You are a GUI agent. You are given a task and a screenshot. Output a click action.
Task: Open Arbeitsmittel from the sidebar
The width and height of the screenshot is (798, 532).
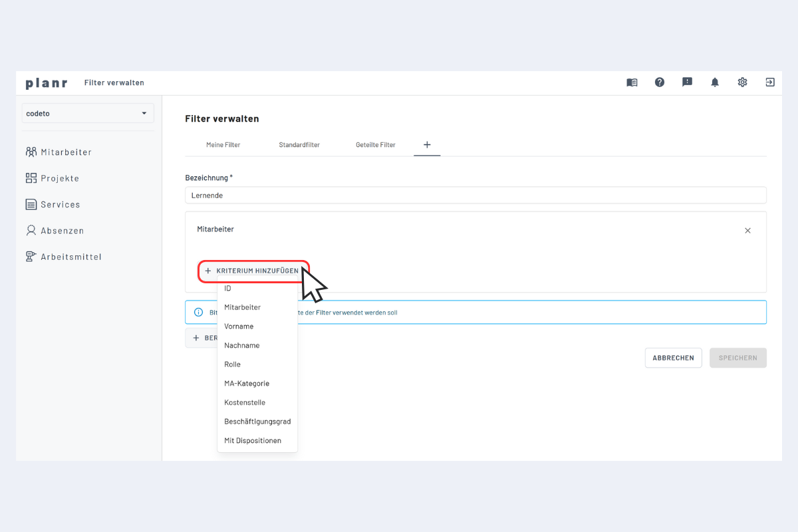pyautogui.click(x=70, y=257)
